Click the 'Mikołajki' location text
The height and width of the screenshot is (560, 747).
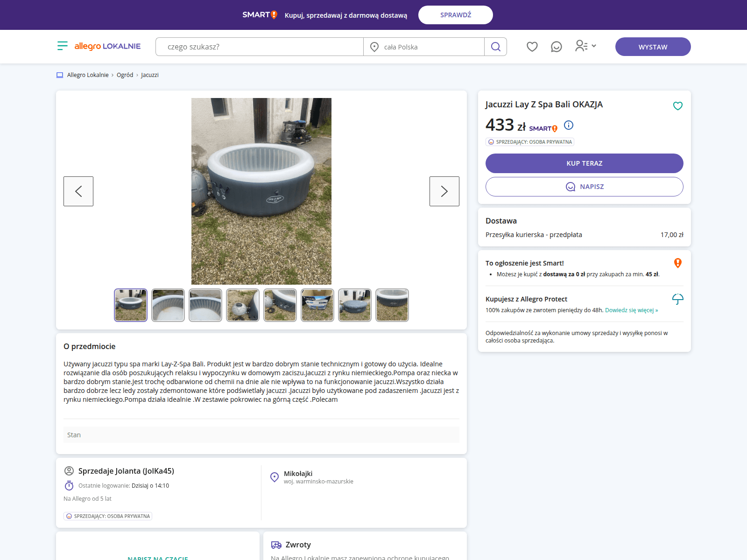tap(298, 474)
